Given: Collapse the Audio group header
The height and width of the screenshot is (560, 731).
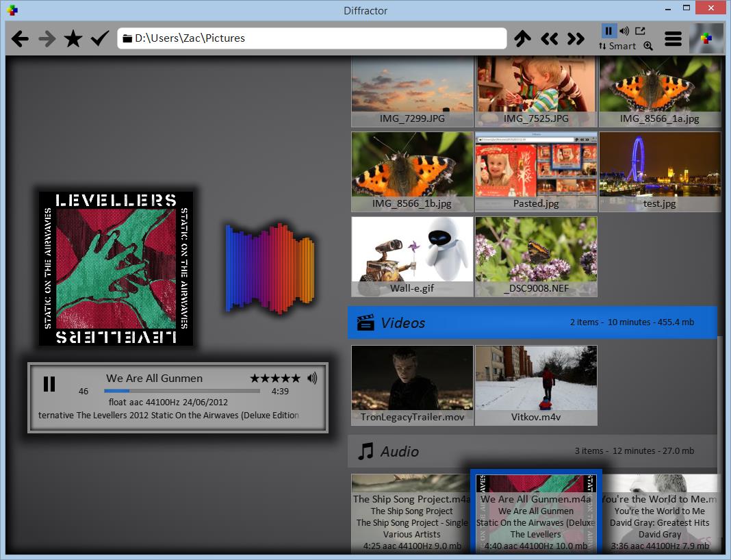Looking at the screenshot, I should pyautogui.click(x=532, y=451).
